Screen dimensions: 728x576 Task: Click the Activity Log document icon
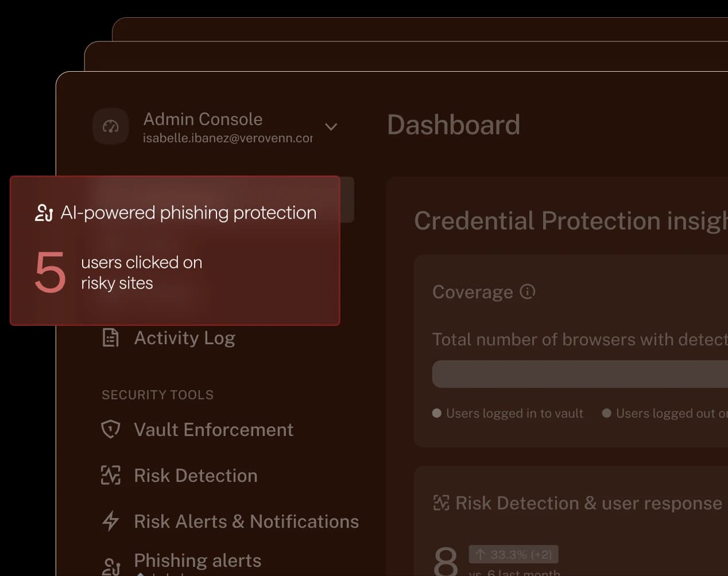tap(110, 337)
